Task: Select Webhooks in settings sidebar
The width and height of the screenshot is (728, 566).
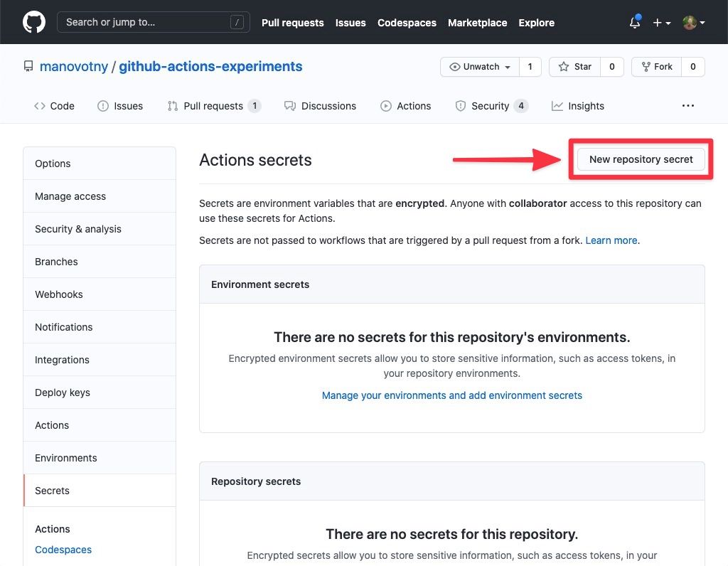Action: 100,294
